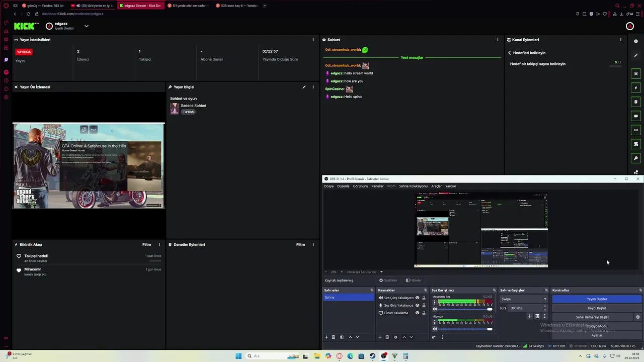Viewport: 644px width, 362px height.
Task: Add a scene transition with plus icon
Action: (529, 316)
